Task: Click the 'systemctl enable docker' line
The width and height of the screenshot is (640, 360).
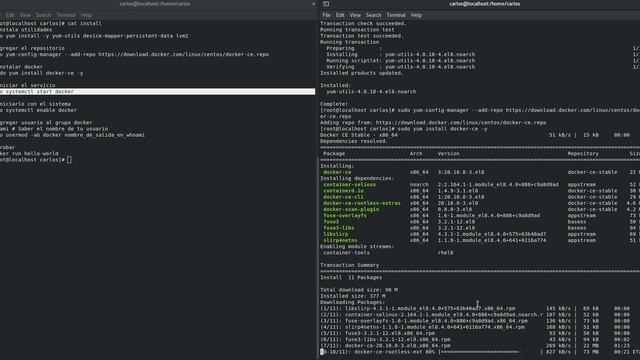Action: pos(38,110)
